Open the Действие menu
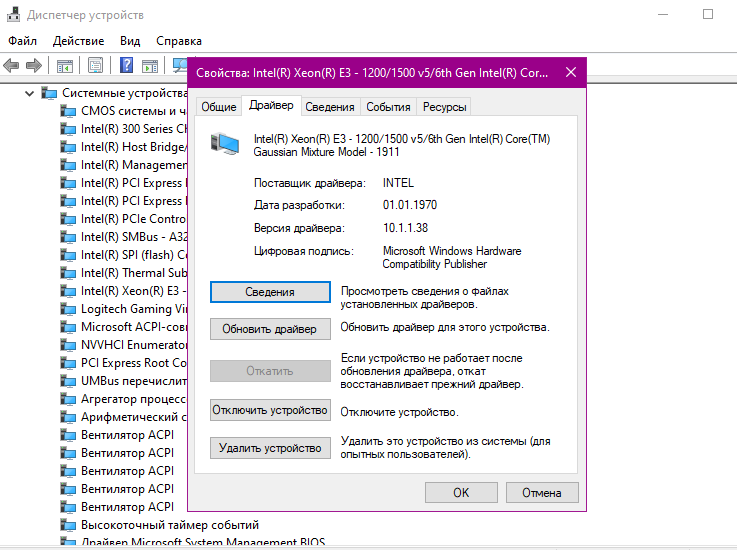The height and width of the screenshot is (550, 737). (78, 41)
